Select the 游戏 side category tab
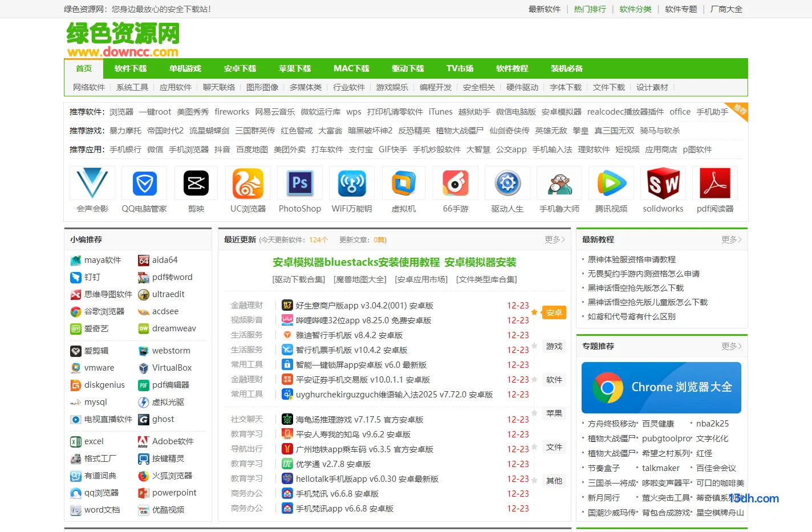 pos(554,346)
